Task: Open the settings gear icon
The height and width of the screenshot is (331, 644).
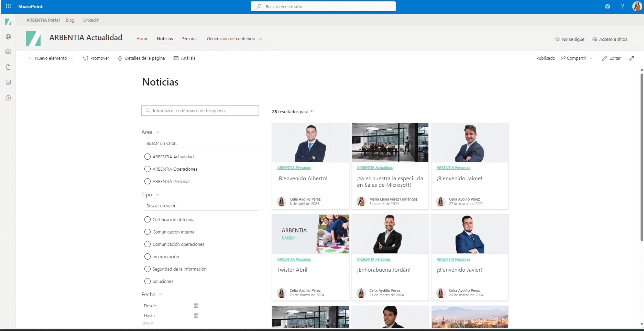Action: (608, 6)
